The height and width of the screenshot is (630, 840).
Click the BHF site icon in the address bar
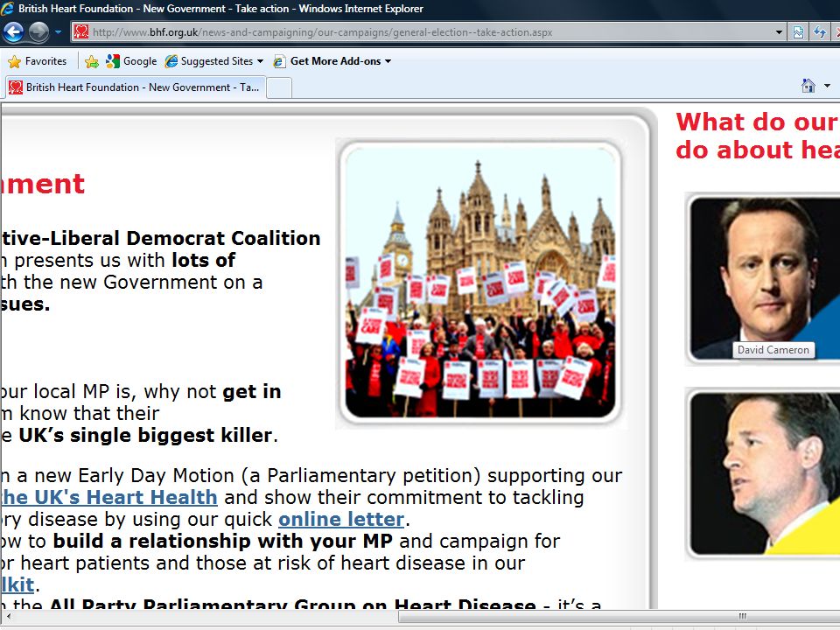[80, 32]
